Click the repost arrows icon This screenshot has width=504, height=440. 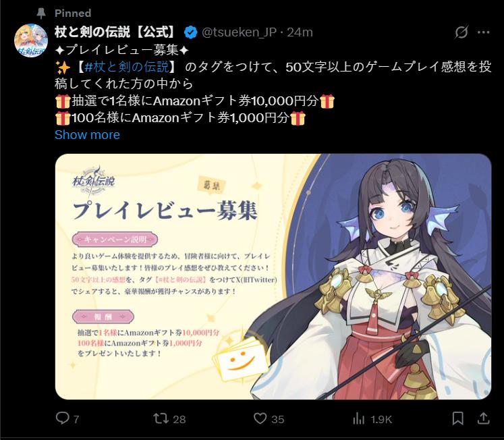(161, 418)
